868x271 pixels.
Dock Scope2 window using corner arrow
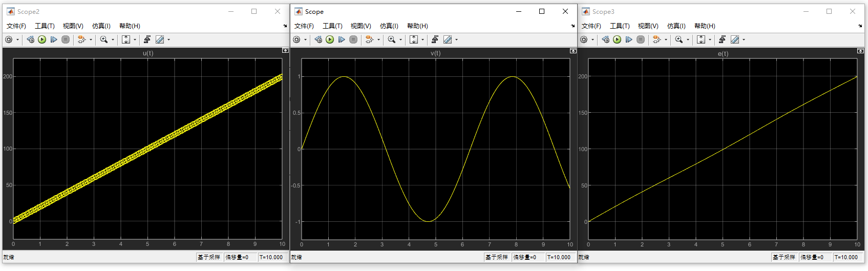285,26
